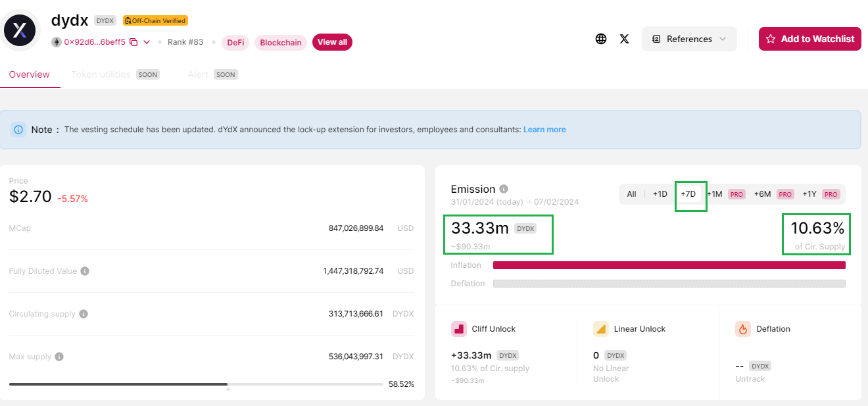
Task: Select the +7D emission range
Action: [688, 194]
